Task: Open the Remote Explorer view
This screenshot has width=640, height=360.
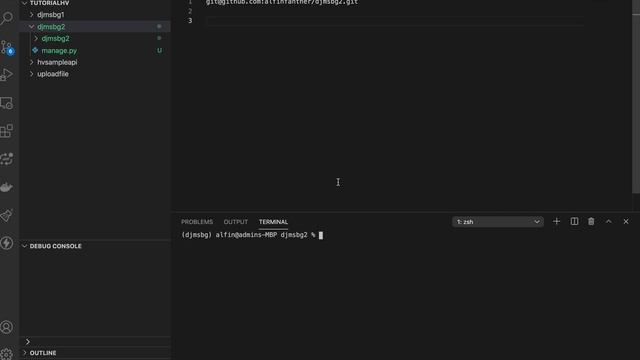Action: 7,103
